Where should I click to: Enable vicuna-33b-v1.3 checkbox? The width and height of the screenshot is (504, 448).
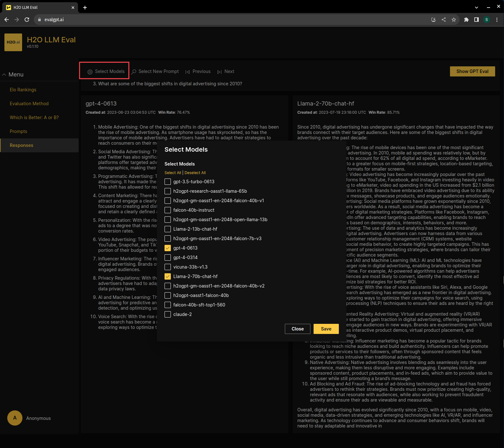(168, 267)
